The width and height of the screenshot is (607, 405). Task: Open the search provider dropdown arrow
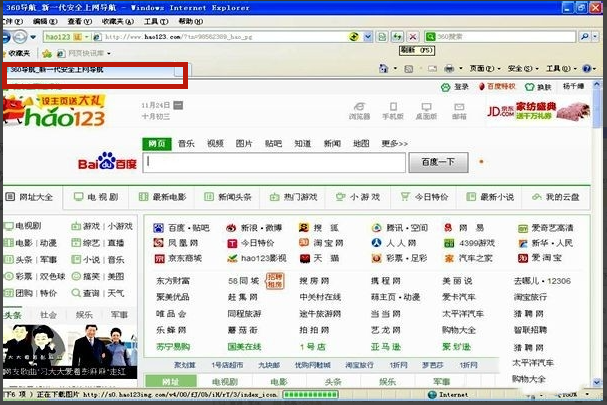click(x=595, y=37)
